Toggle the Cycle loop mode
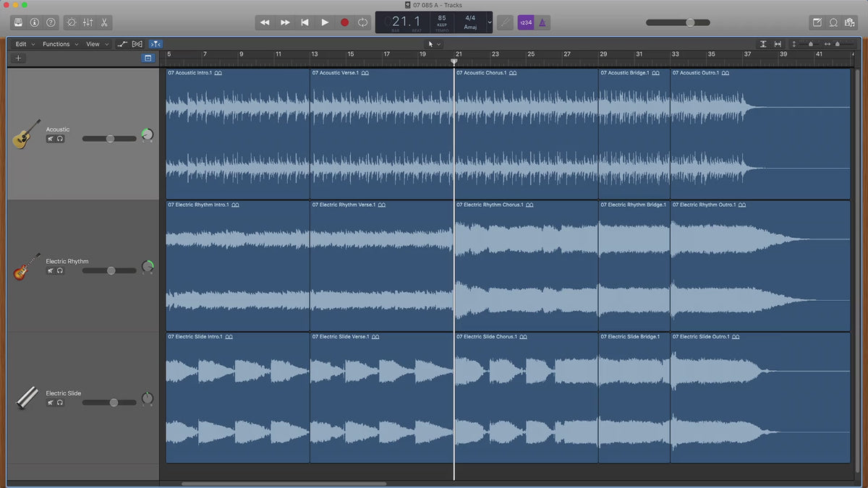868x488 pixels. (363, 22)
